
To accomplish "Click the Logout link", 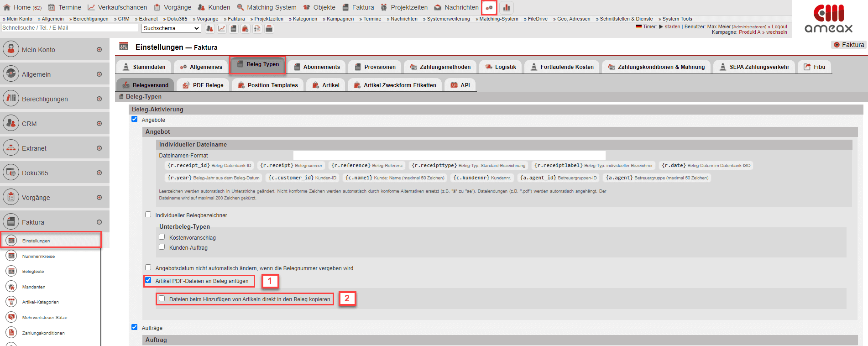I will pos(779,26).
